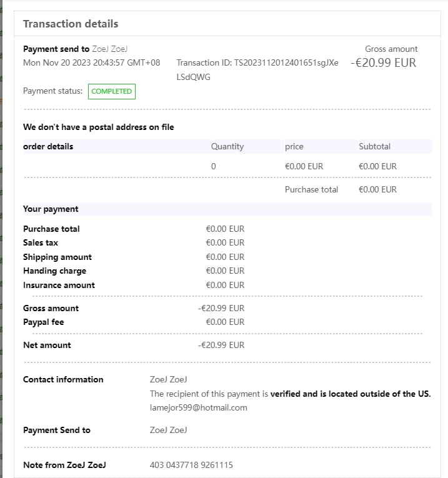Click the COMPLETED payment status badge
The height and width of the screenshot is (478, 448).
(112, 91)
